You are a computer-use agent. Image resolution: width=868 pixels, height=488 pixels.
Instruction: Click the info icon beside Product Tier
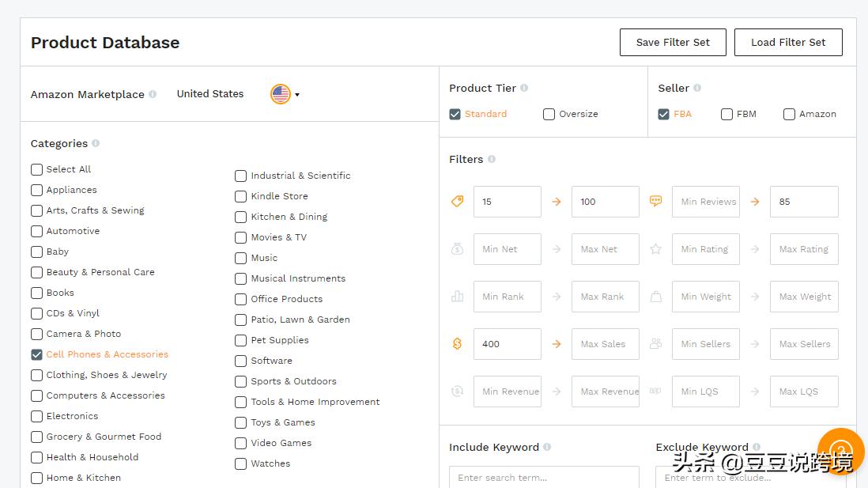click(x=524, y=88)
